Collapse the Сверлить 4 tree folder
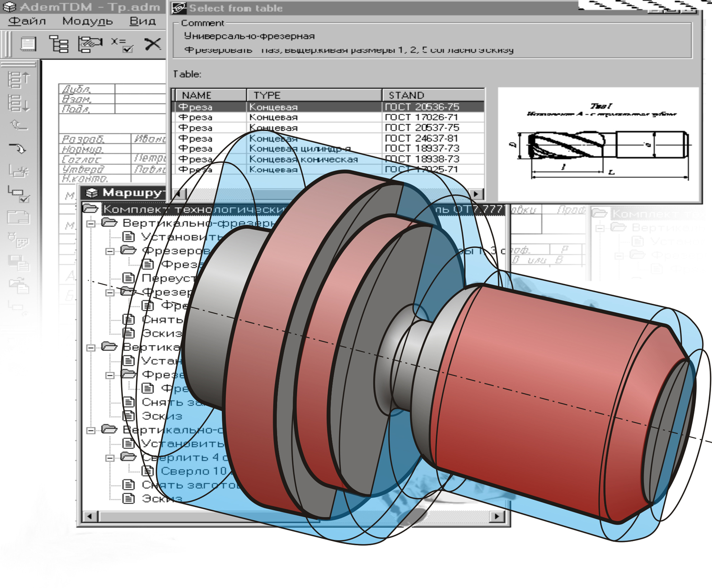This screenshot has width=712, height=588. (110, 458)
